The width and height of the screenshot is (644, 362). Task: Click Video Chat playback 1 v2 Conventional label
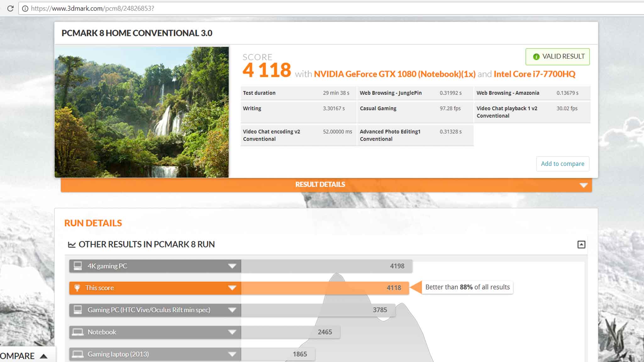point(507,112)
